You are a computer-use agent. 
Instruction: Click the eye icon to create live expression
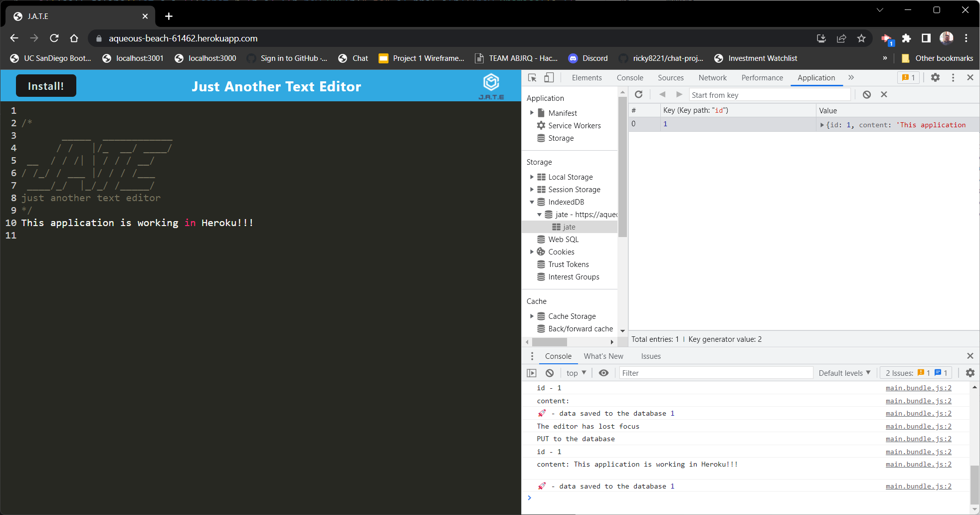tap(603, 373)
